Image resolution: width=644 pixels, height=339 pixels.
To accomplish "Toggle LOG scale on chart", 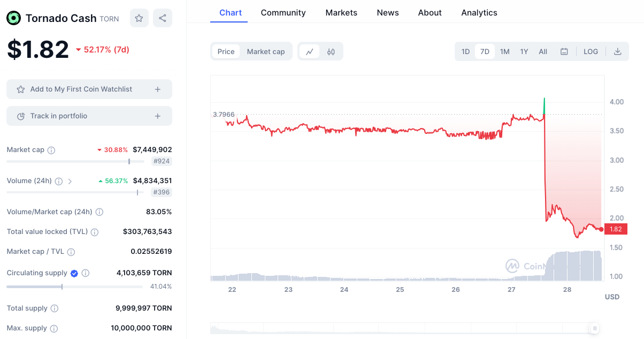I will (x=591, y=51).
